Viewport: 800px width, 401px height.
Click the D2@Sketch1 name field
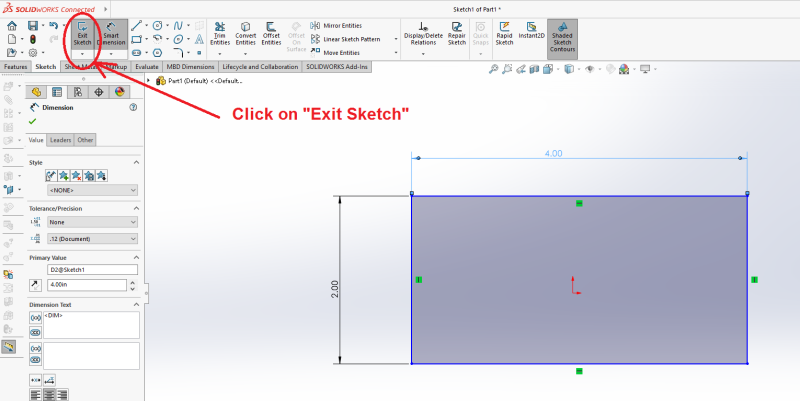click(92, 269)
